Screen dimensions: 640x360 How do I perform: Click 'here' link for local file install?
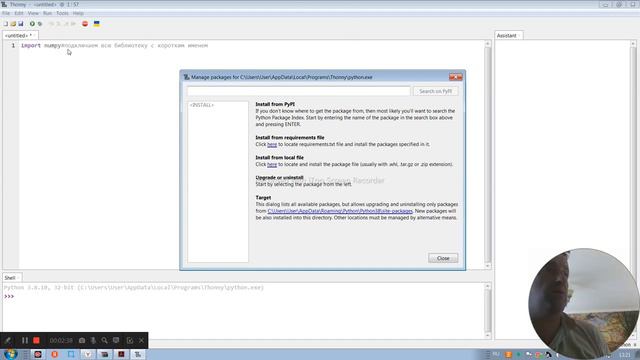272,164
